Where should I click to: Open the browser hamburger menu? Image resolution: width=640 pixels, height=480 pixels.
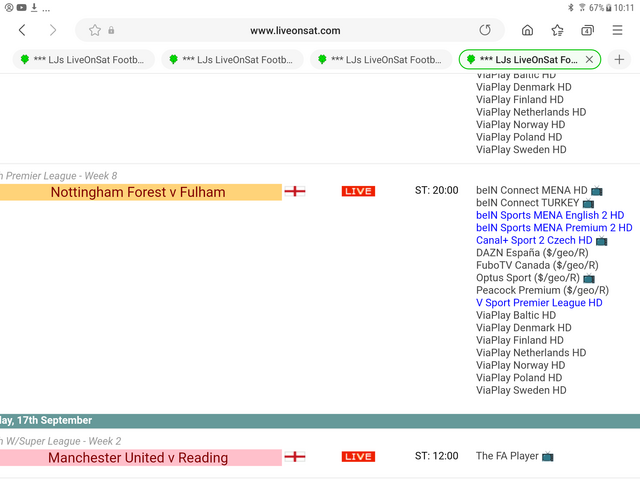(x=617, y=30)
